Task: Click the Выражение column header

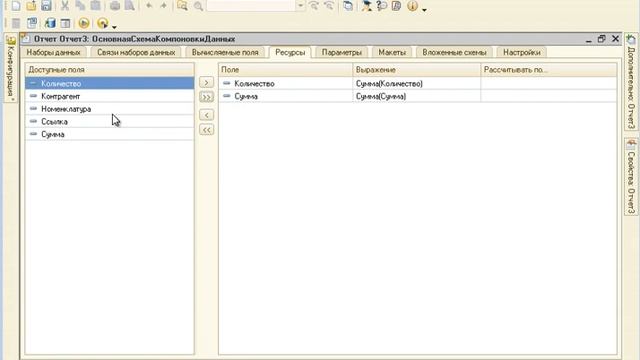Action: [x=417, y=70]
